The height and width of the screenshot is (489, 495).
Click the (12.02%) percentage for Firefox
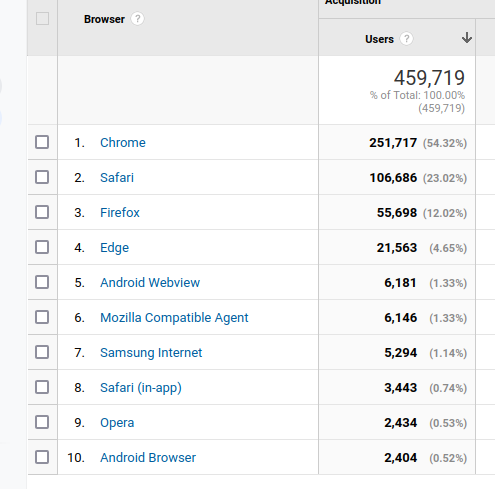point(445,213)
